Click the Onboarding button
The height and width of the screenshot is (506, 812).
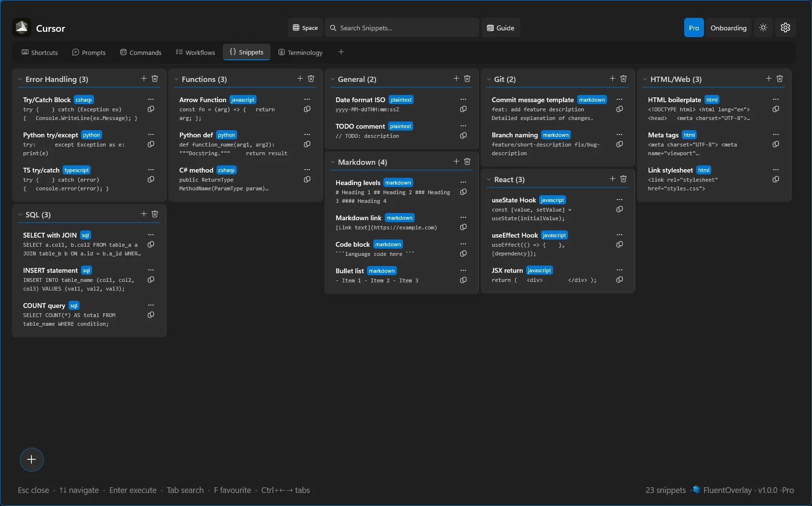click(728, 27)
